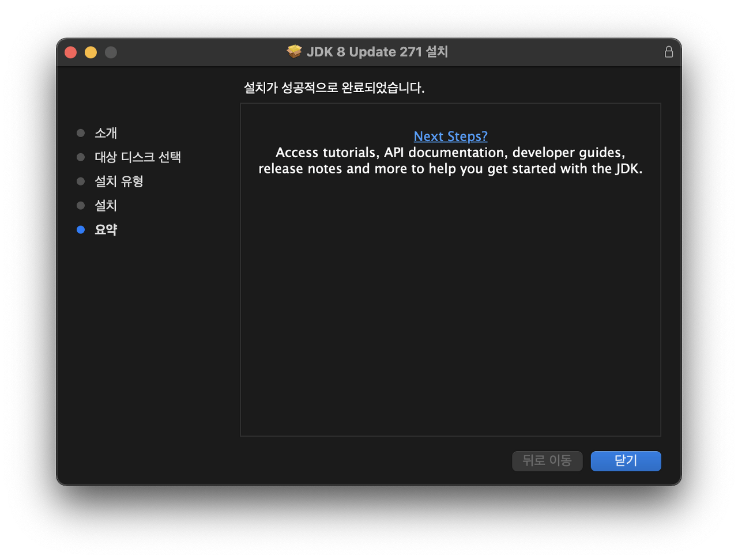Click the 닫기 button

point(626,461)
